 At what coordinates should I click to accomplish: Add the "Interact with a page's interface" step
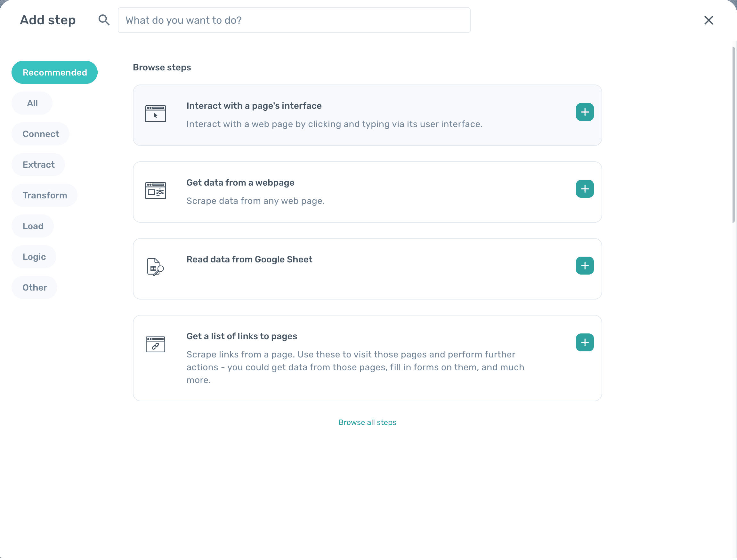click(585, 112)
